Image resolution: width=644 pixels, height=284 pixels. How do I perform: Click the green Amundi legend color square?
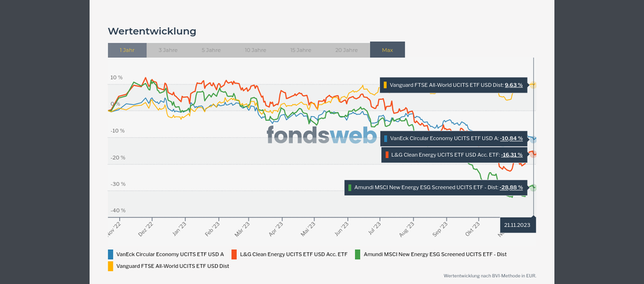[x=358, y=254]
